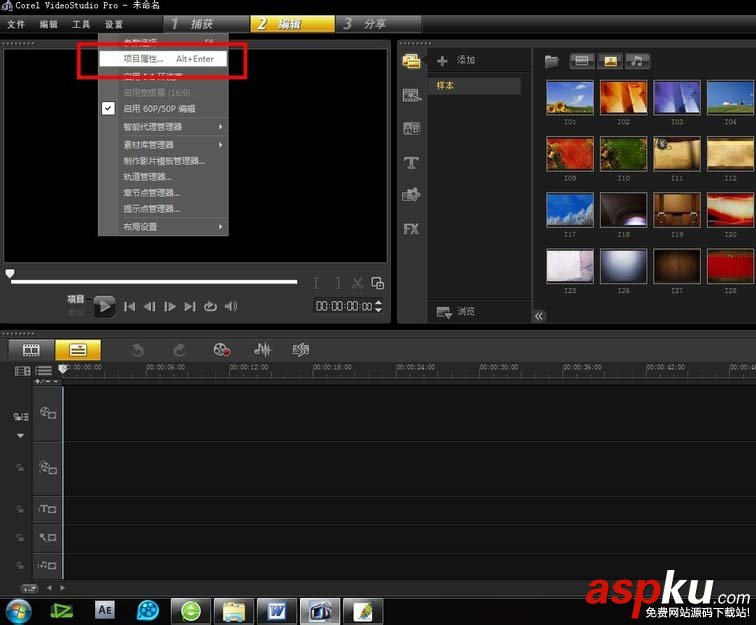The width and height of the screenshot is (756, 625).
Task: Expand the Smart Proxy Manager submenu
Action: pyautogui.click(x=163, y=127)
